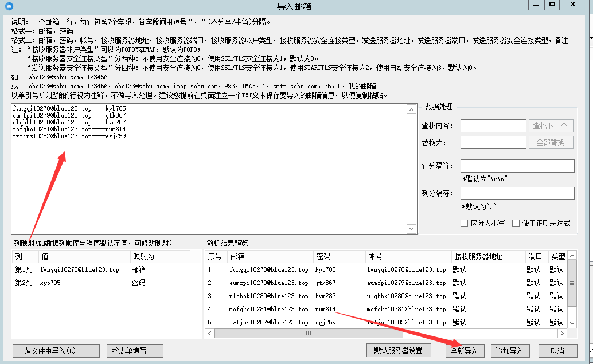Click preview table down scroll arrow
The width and height of the screenshot is (593, 364).
pyautogui.click(x=572, y=323)
